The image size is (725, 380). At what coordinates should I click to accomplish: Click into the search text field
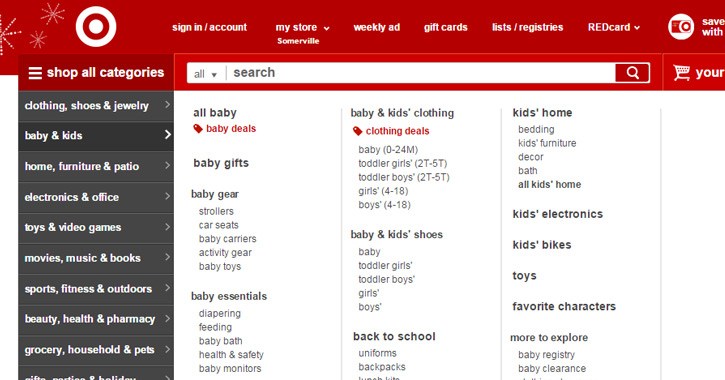(422, 73)
